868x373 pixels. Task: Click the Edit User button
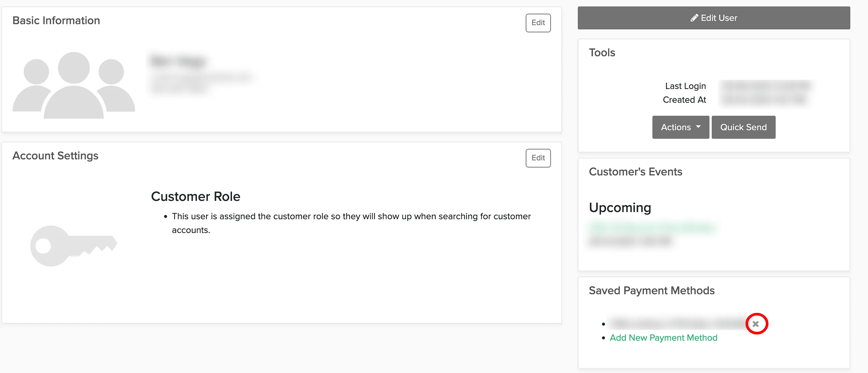pyautogui.click(x=714, y=18)
